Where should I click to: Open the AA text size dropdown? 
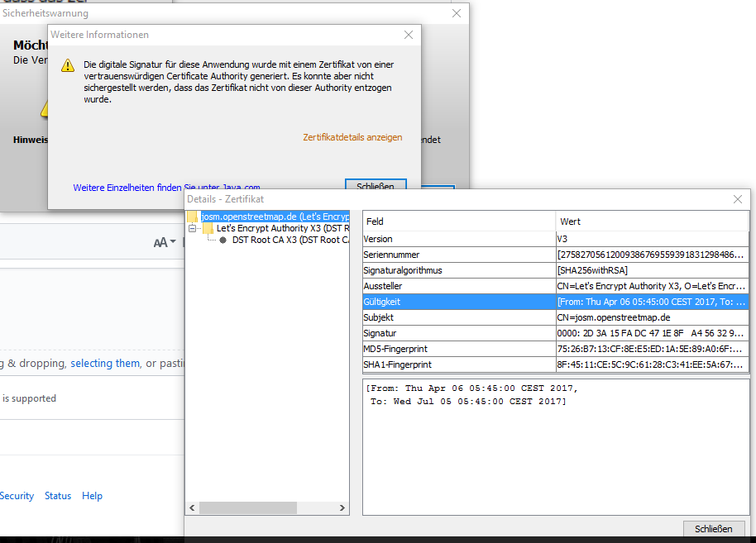click(165, 242)
